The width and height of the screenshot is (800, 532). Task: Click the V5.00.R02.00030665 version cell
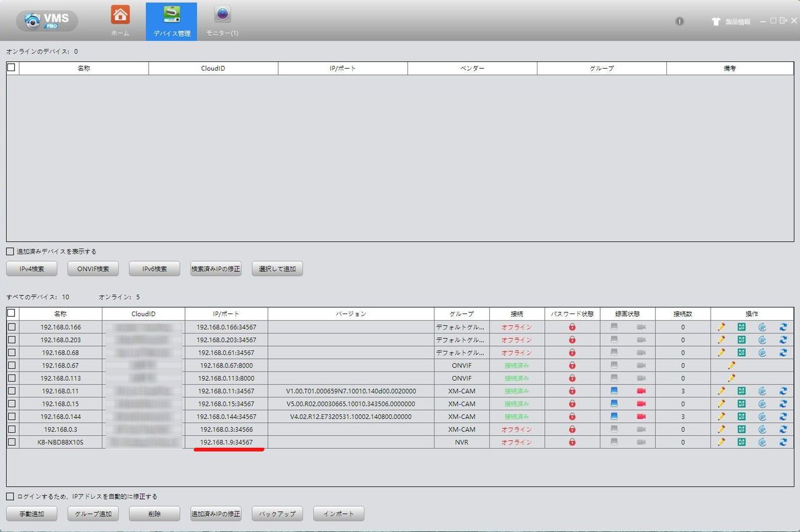tap(351, 403)
